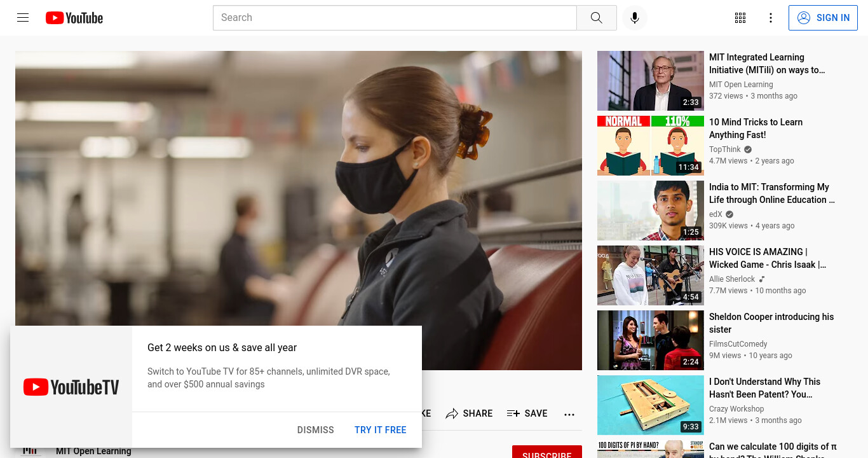Viewport: 868px width, 458px height.
Task: Click the magnifier search button
Action: click(x=596, y=18)
